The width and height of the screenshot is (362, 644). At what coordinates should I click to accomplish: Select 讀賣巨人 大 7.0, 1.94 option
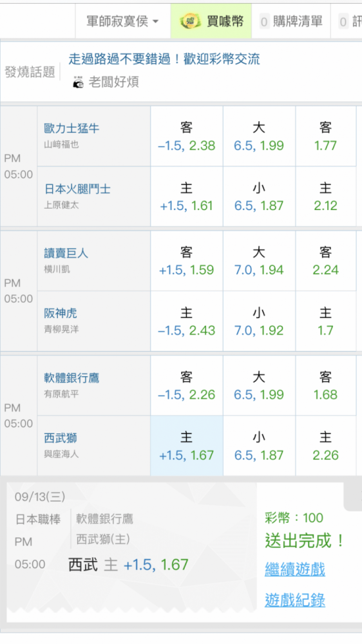pyautogui.click(x=259, y=261)
